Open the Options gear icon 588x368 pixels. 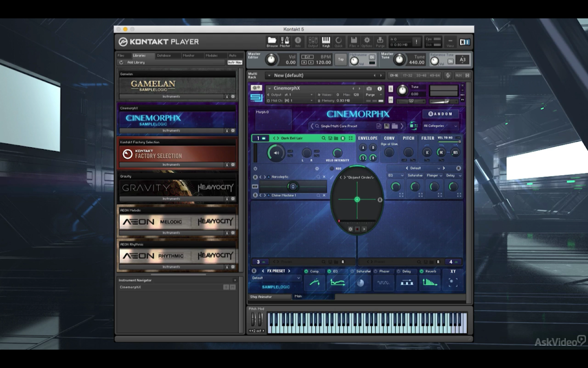point(367,40)
